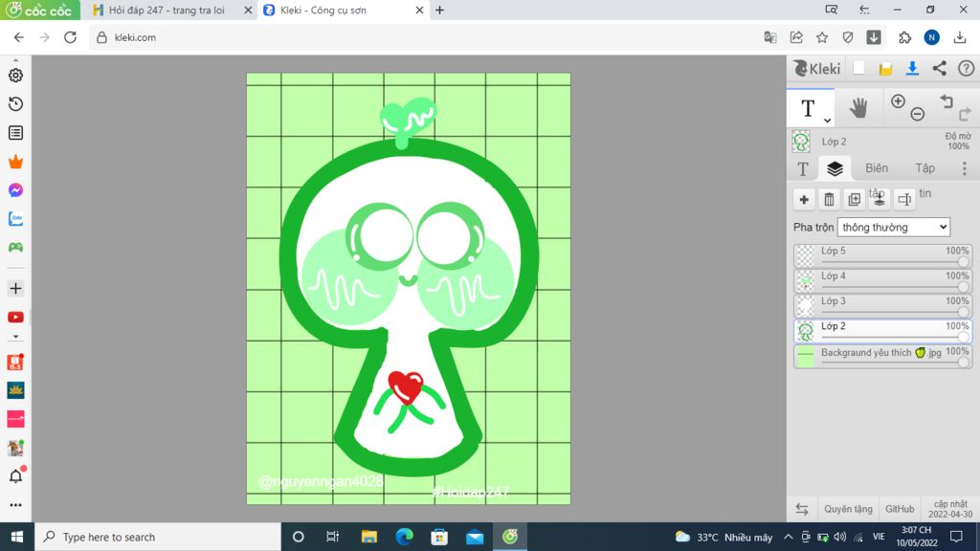Close the Kleki browser tab
This screenshot has width=980, height=551.
coord(419,10)
